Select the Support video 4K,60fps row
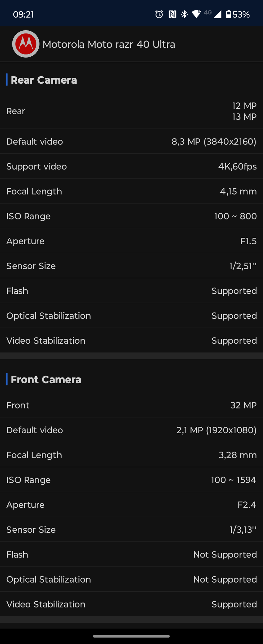Viewport: 263px width, 644px height. 131,166
